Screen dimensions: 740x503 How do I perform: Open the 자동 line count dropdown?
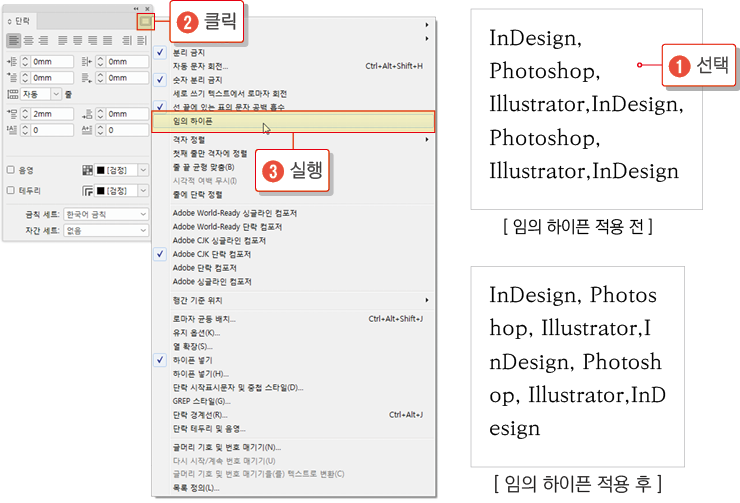tap(56, 94)
